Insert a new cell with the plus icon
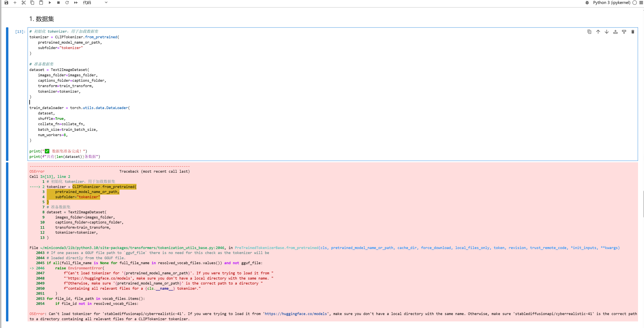644x328 pixels. (15, 3)
